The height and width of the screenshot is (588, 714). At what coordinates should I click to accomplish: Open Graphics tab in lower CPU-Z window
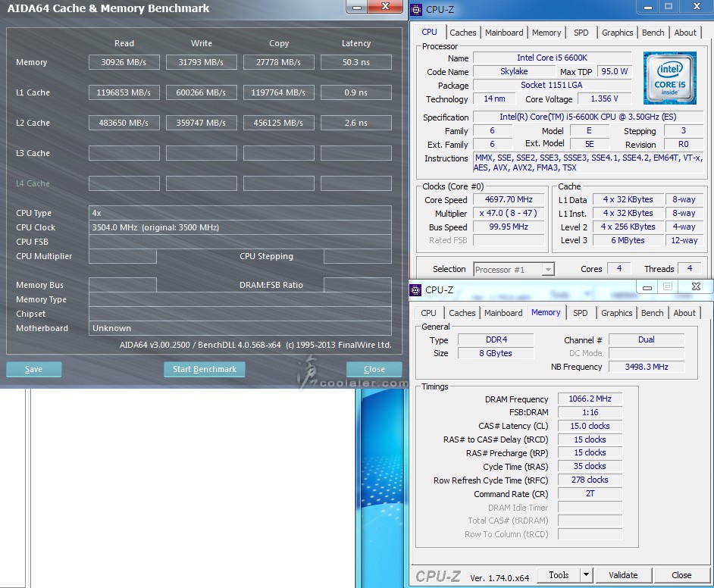[616, 313]
